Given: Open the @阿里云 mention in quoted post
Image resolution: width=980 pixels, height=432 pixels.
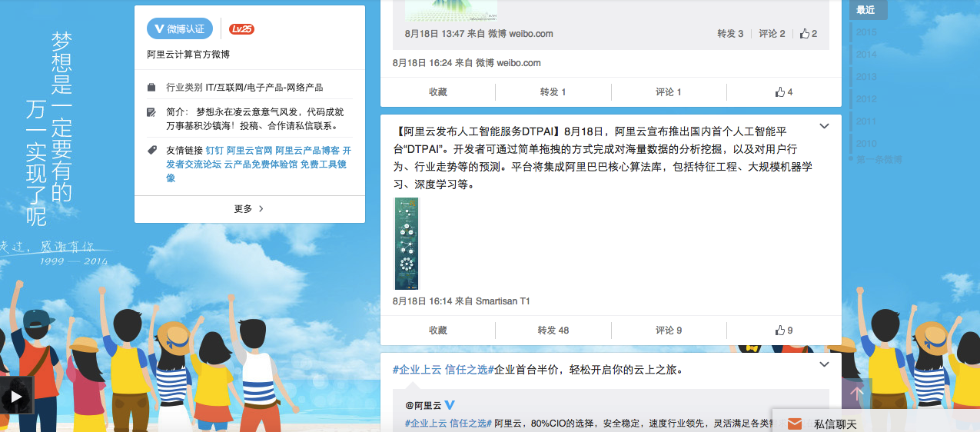Looking at the screenshot, I should click(x=424, y=405).
